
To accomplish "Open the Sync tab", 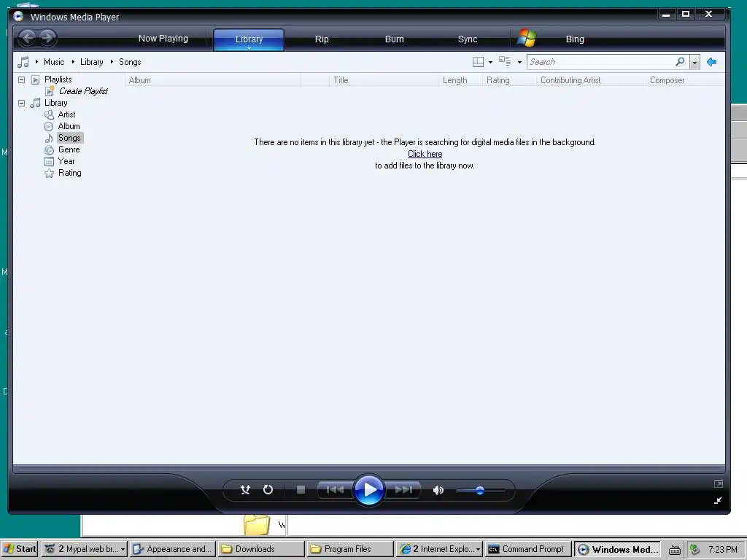I will click(468, 39).
